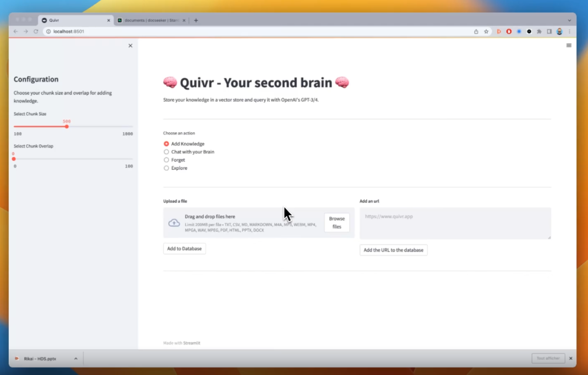Click the Configuration heading
Screen dimensions: 588x375
36,79
